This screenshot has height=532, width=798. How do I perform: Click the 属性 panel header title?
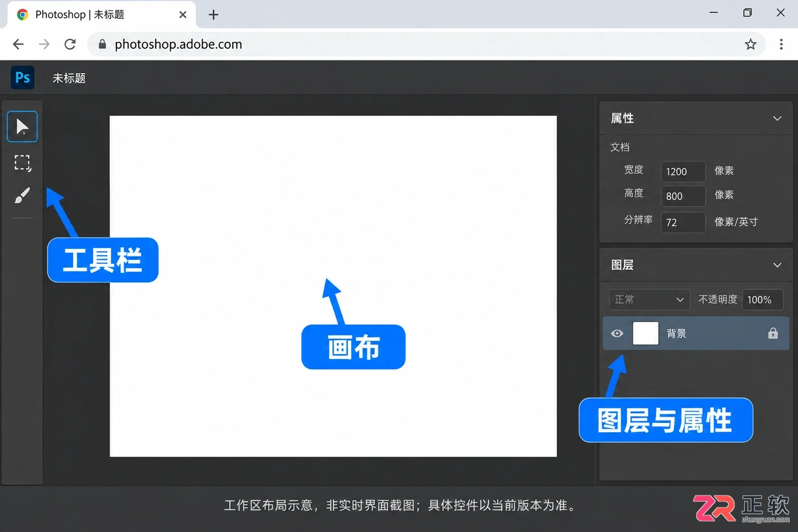click(622, 119)
